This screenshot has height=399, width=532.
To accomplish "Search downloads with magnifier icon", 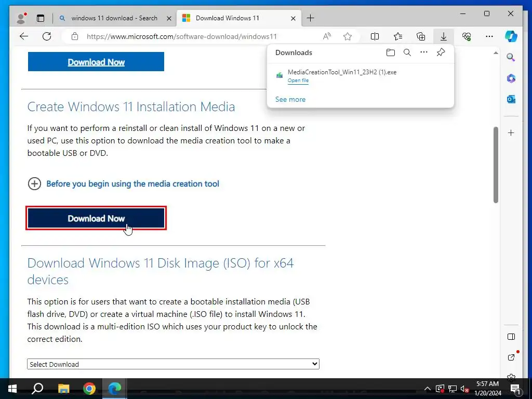I will (407, 52).
